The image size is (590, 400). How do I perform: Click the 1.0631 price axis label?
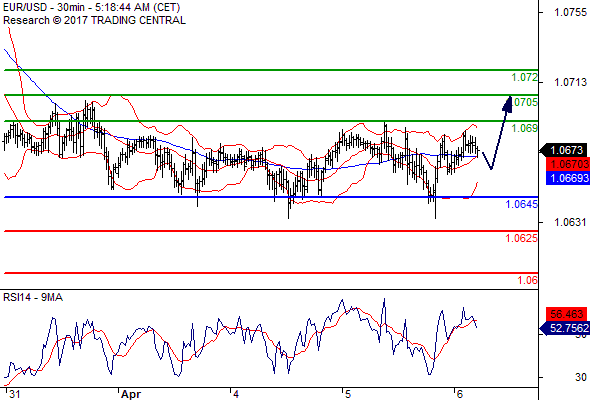570,222
